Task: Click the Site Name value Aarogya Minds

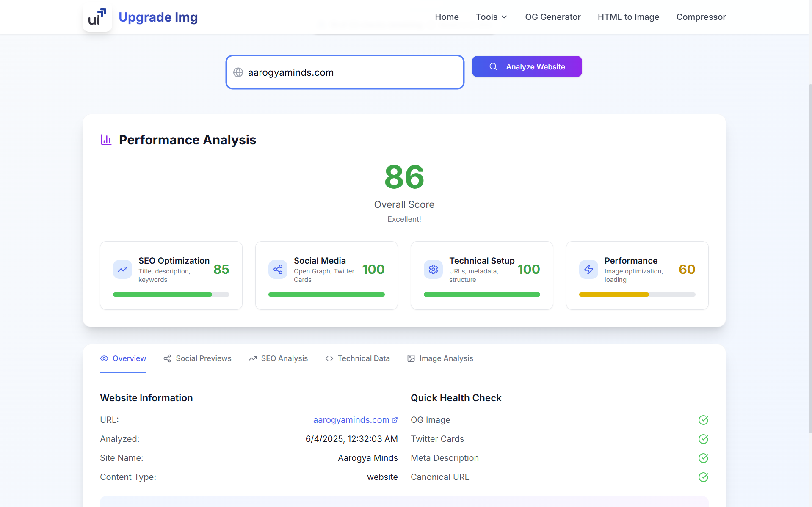Action: (367, 458)
